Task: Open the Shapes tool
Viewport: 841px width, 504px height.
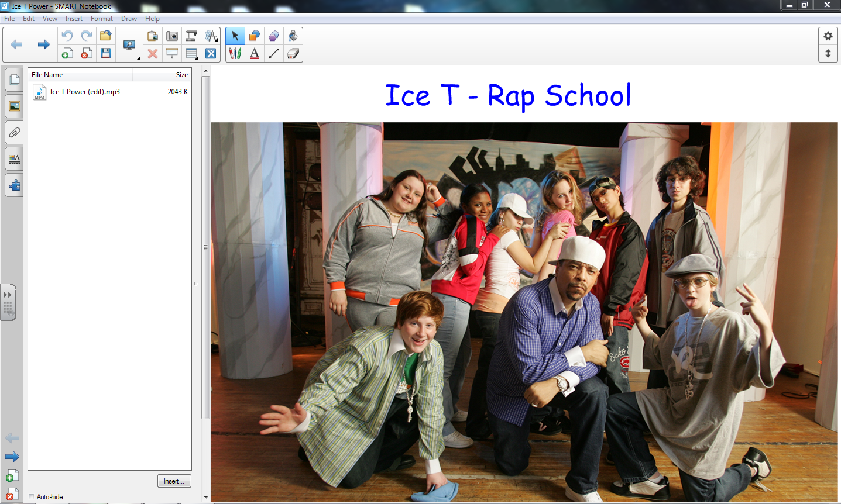Action: (x=254, y=36)
